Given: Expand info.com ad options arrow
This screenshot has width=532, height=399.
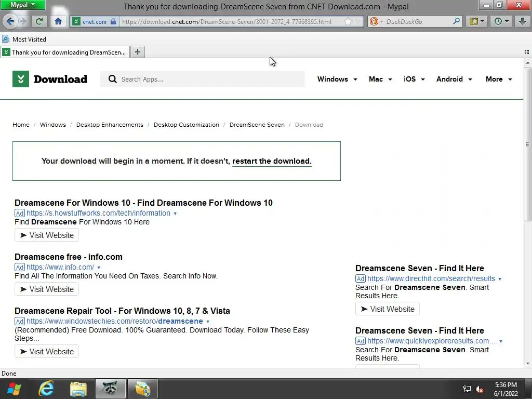Looking at the screenshot, I should pos(99,268).
